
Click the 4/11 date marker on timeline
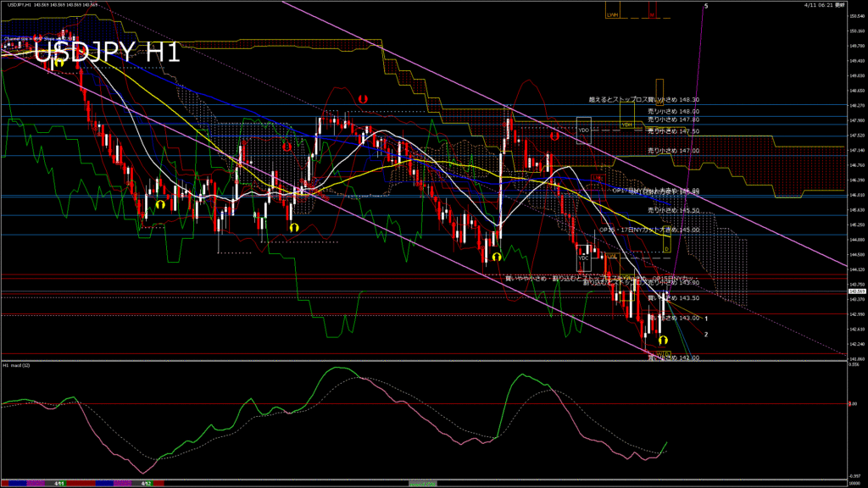(x=59, y=484)
